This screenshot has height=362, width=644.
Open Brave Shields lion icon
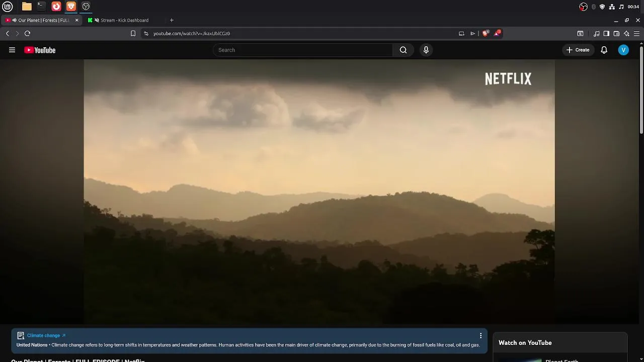coord(485,33)
